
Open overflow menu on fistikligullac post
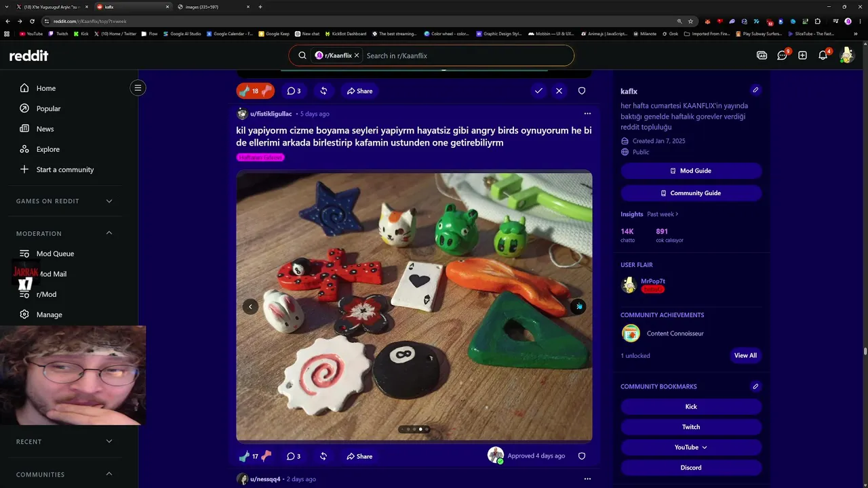point(587,114)
